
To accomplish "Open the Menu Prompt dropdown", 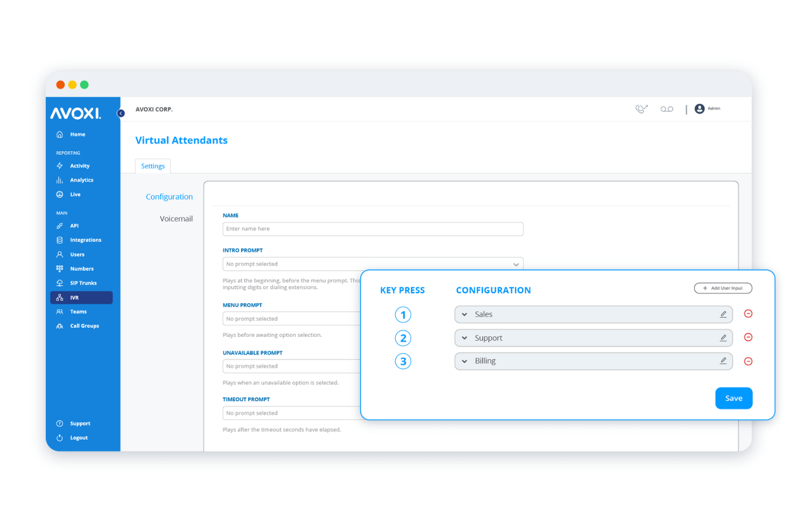I will [x=292, y=319].
